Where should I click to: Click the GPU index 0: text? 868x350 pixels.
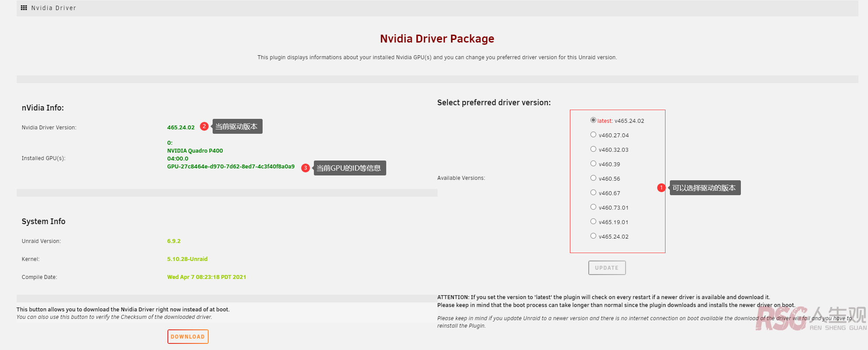pyautogui.click(x=170, y=143)
